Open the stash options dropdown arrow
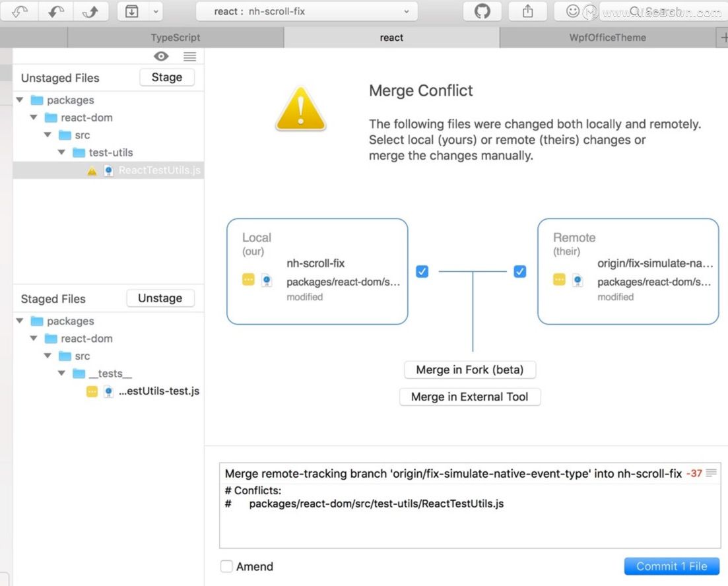Viewport: 728px width, 586px height. [x=156, y=11]
